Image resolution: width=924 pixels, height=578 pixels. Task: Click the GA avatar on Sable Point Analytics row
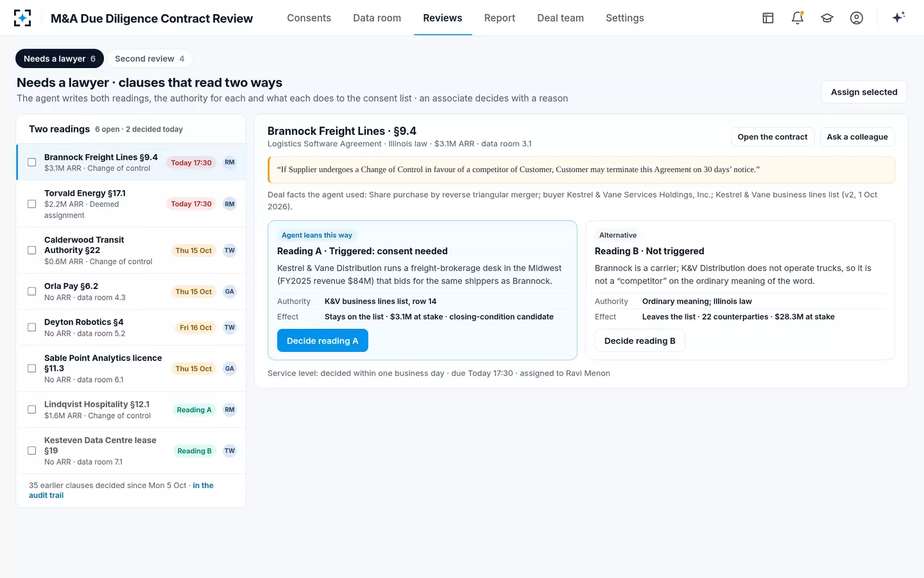click(230, 369)
